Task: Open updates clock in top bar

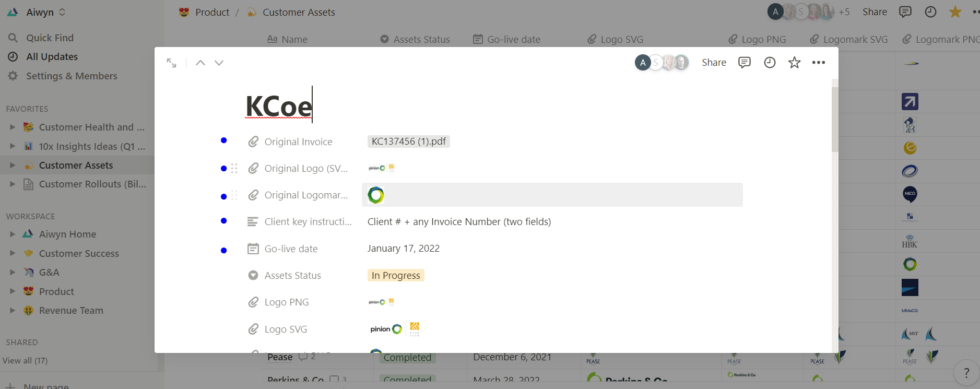Action: [930, 12]
